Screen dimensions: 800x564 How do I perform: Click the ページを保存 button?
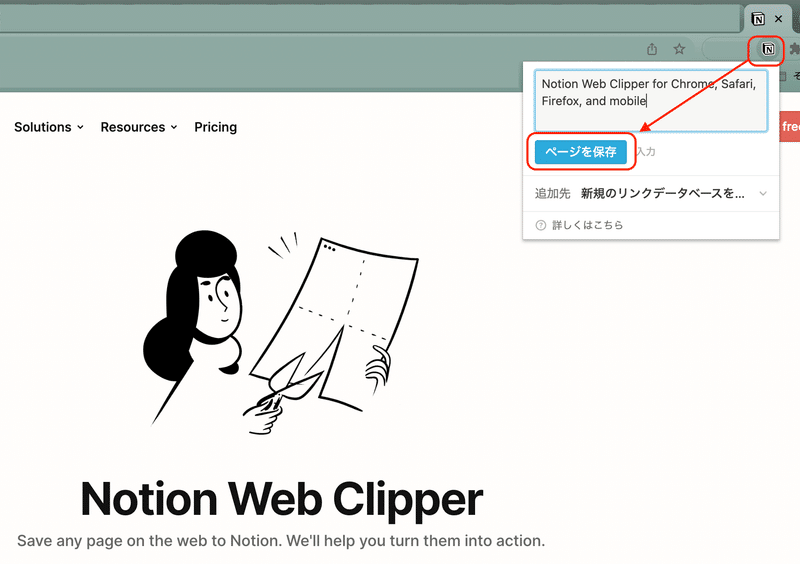(581, 152)
